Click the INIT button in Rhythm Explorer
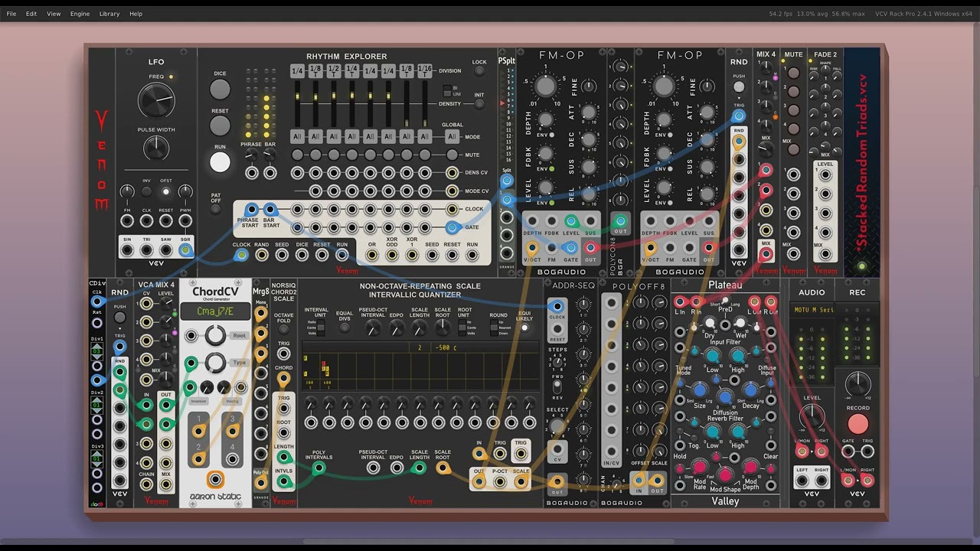The height and width of the screenshot is (551, 980). coord(479,104)
